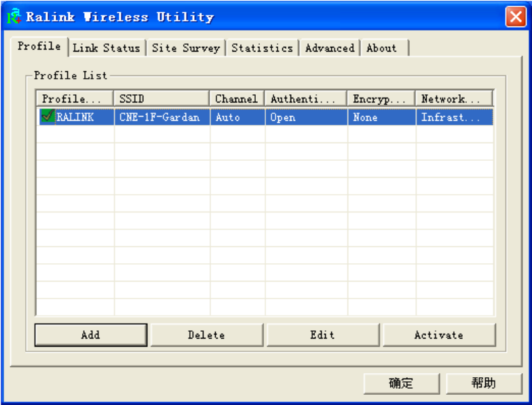Click the Edit profile button
This screenshot has width=532, height=405.
click(x=323, y=335)
